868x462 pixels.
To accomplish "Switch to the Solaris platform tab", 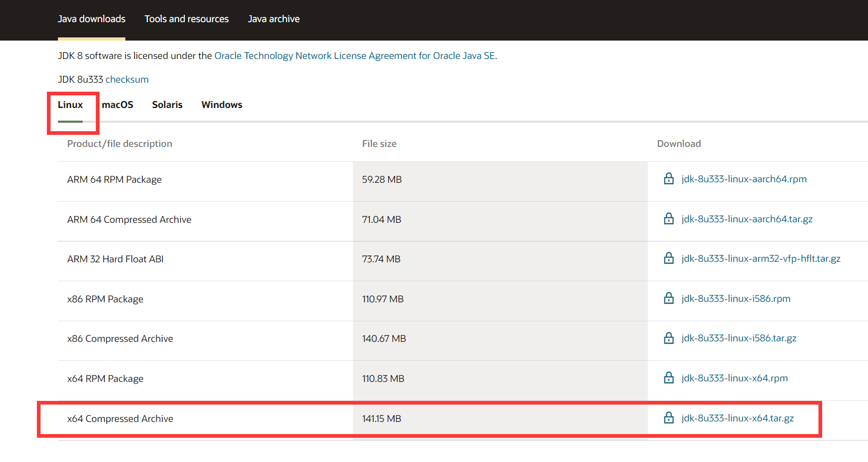I will [167, 105].
